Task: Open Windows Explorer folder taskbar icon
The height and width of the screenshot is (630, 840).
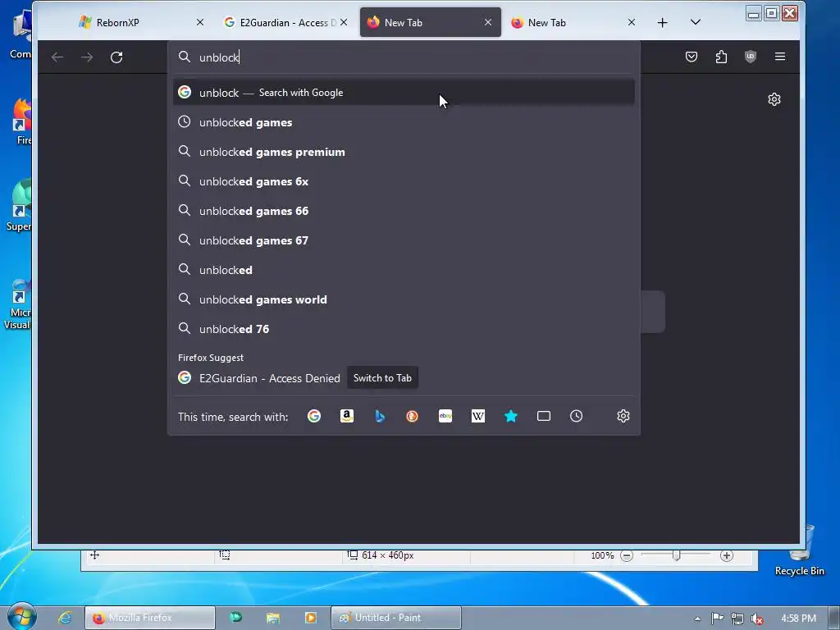Action: pyautogui.click(x=272, y=618)
